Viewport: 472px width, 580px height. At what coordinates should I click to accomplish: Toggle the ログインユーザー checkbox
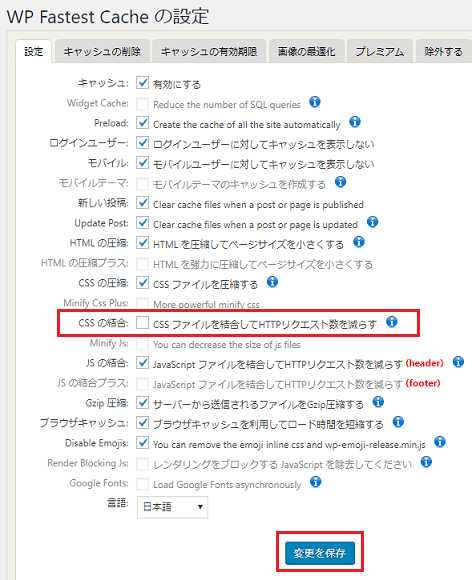[142, 143]
